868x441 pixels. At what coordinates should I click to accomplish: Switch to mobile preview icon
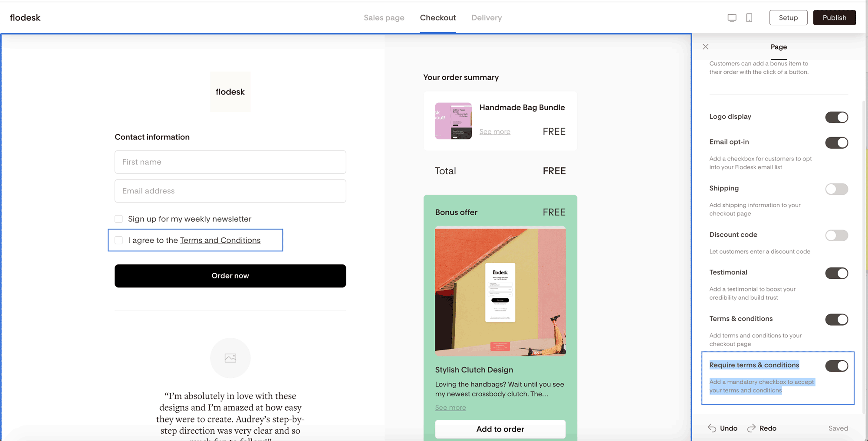point(749,18)
